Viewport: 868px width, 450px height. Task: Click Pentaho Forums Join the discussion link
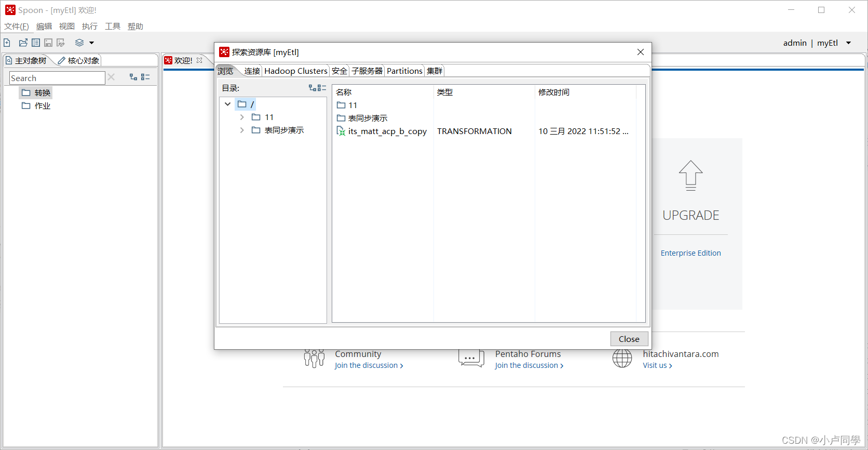529,365
